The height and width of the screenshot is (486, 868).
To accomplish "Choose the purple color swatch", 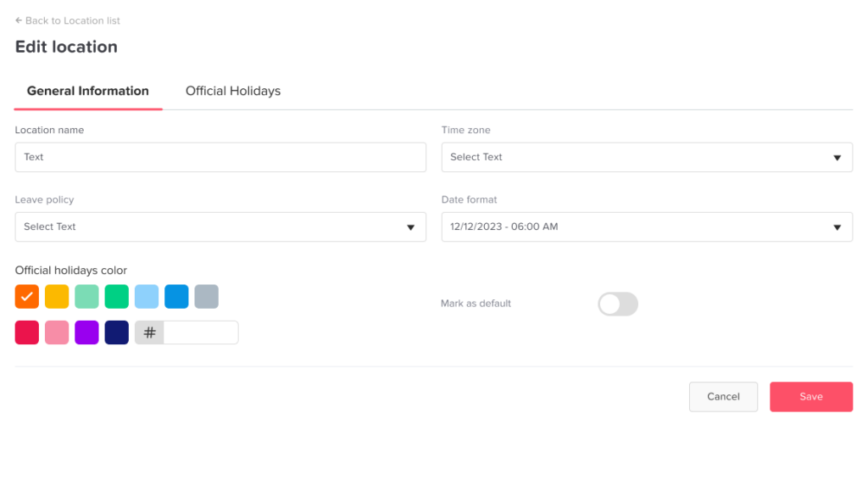I will [x=86, y=332].
